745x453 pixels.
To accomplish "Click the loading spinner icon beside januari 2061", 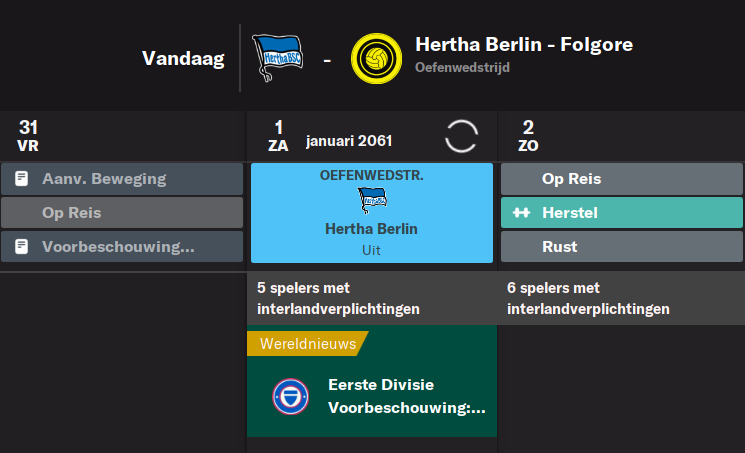I will pyautogui.click(x=461, y=136).
